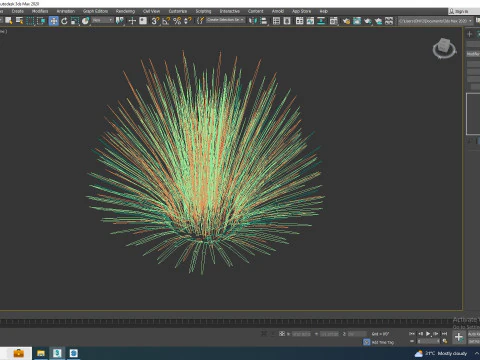Toggle Angle Snap
This screenshot has width=480, height=360.
pyautogui.click(x=166, y=21)
